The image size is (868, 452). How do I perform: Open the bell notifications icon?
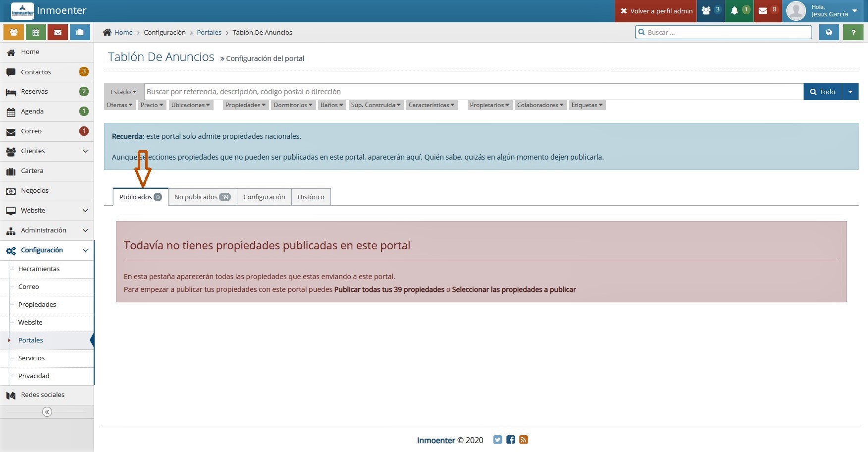(739, 11)
